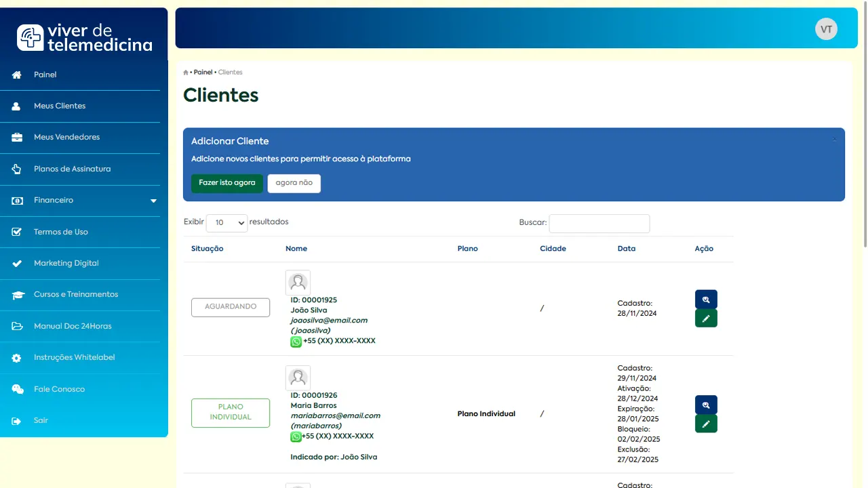This screenshot has height=488, width=868.
Task: Click WhatsApp icon for João Silva
Action: (x=296, y=342)
